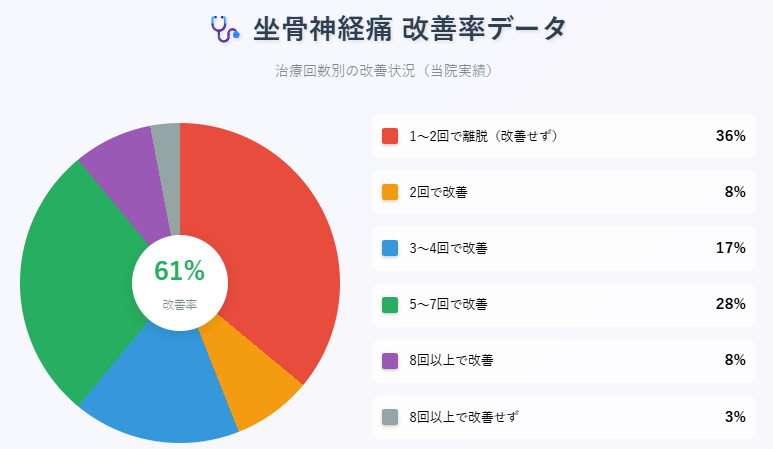Image resolution: width=773 pixels, height=449 pixels.
Task: Click the purple swatch for 8回以上で改善
Action: click(390, 360)
